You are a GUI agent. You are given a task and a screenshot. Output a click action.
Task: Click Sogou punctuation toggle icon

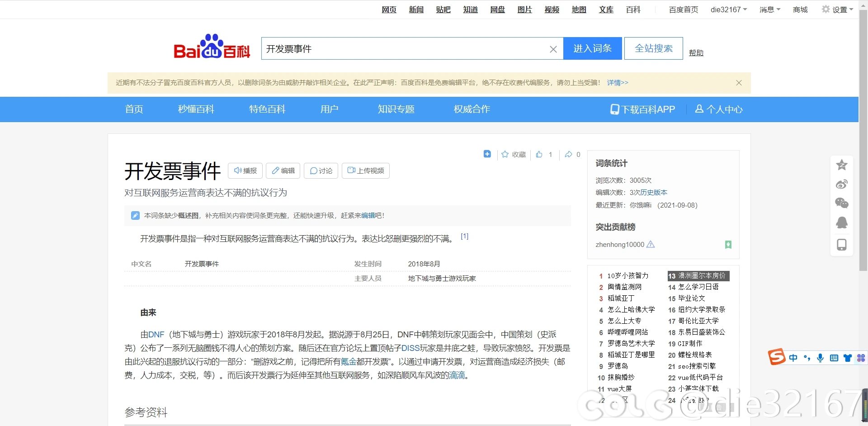point(807,358)
